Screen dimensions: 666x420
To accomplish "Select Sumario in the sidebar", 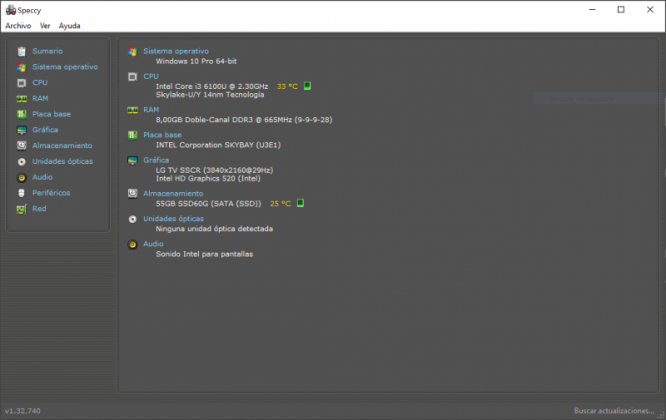I will [x=48, y=51].
